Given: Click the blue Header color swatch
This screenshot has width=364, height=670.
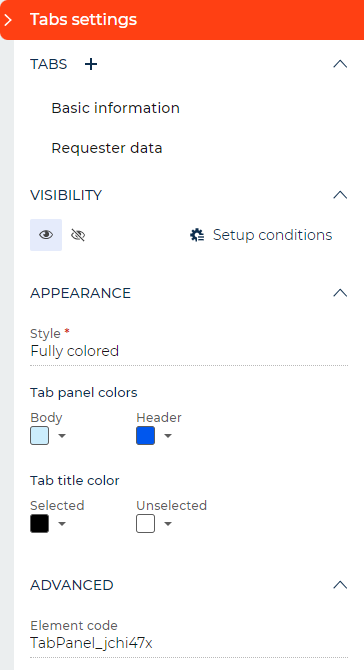Looking at the screenshot, I should click(x=145, y=436).
